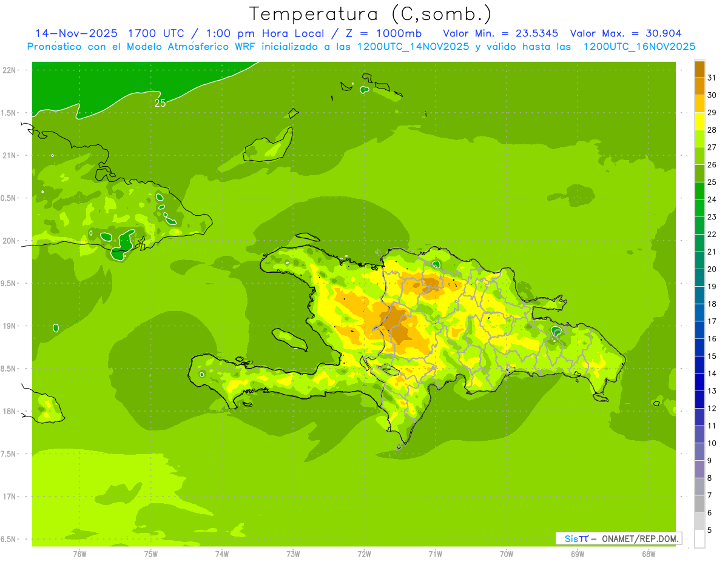Click the '25' contour line label

160,103
